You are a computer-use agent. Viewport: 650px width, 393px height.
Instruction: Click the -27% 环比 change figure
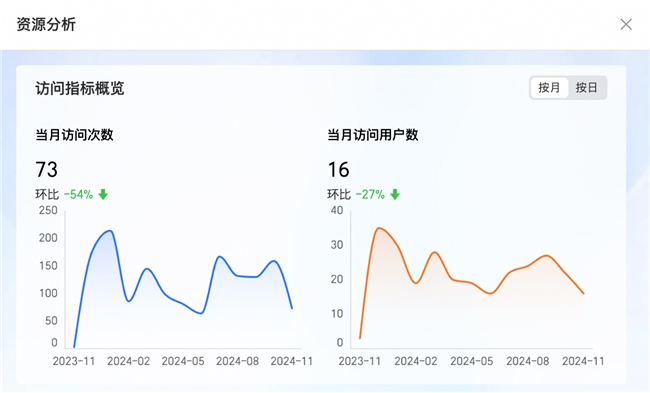point(370,194)
